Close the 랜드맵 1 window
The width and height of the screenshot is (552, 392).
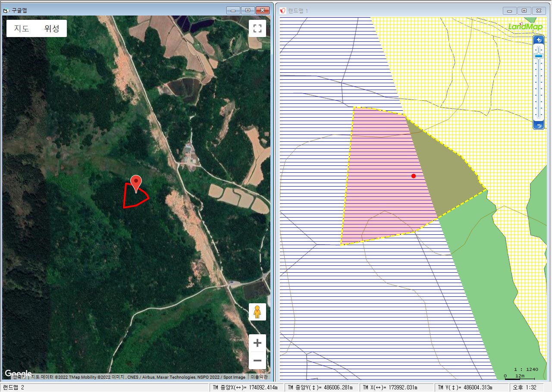539,11
